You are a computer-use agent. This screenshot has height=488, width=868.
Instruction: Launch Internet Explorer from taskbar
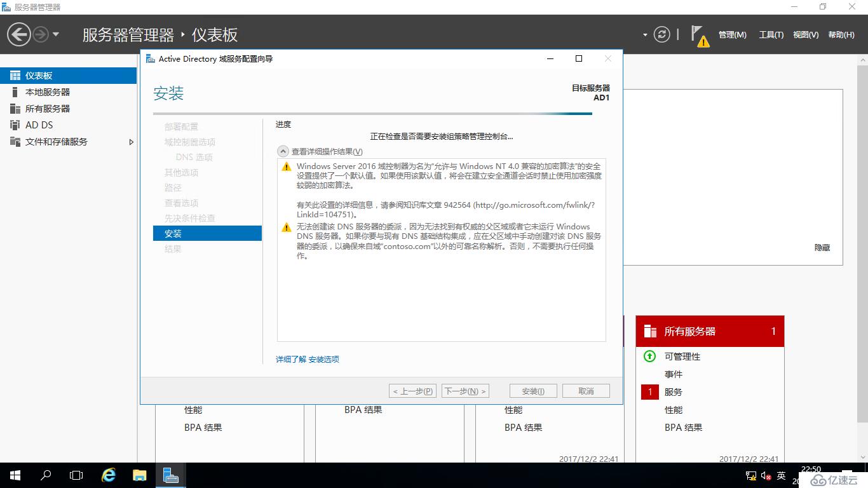pyautogui.click(x=109, y=475)
